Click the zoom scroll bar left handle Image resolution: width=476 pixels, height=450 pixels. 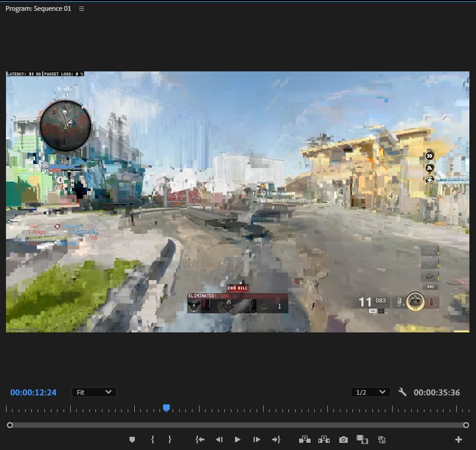[10, 425]
